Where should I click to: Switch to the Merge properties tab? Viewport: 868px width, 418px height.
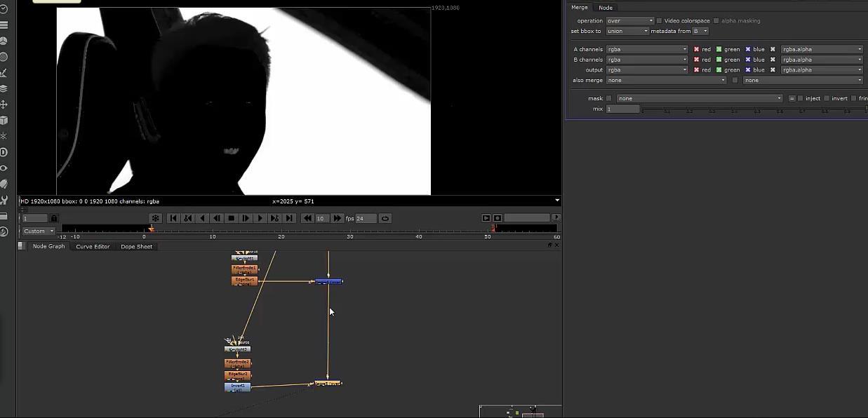pos(580,7)
